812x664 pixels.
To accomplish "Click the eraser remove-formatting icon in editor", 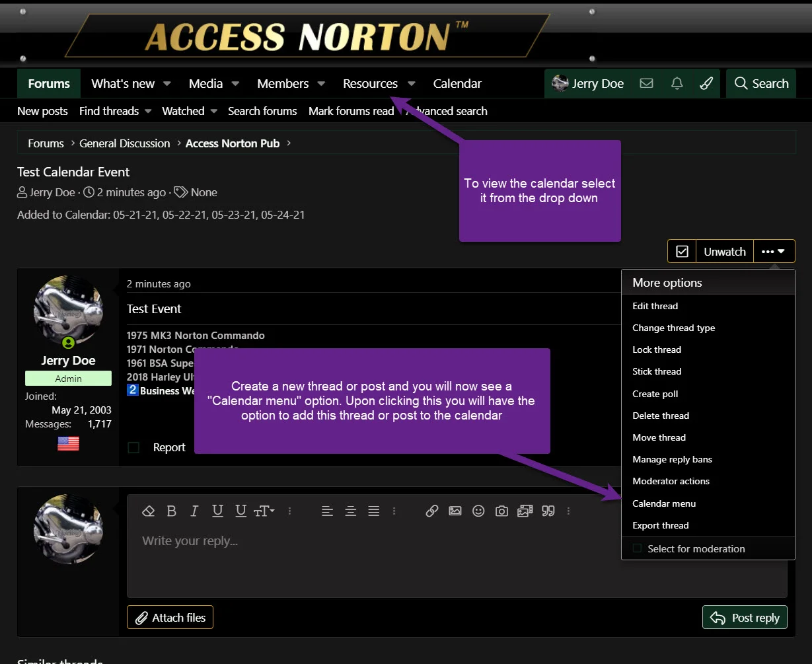I will [x=149, y=511].
